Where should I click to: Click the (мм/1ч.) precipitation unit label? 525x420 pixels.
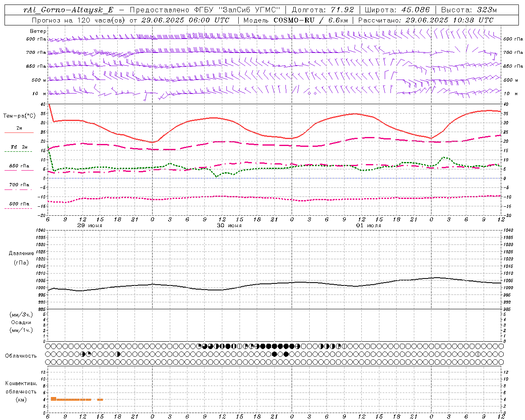point(21,330)
